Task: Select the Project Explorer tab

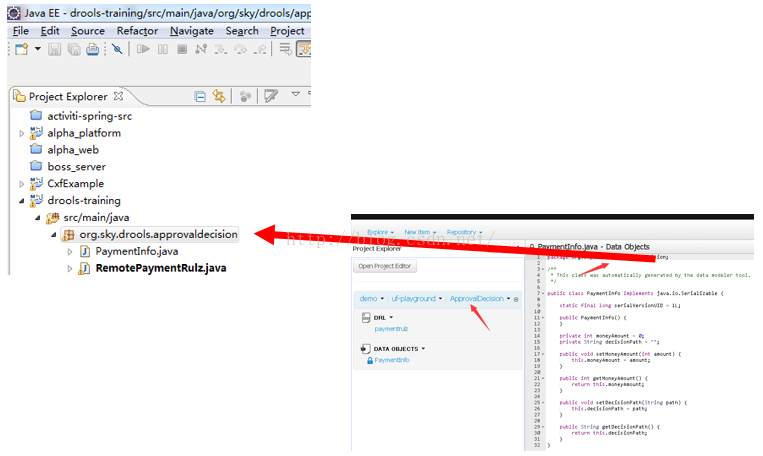Action: (68, 97)
